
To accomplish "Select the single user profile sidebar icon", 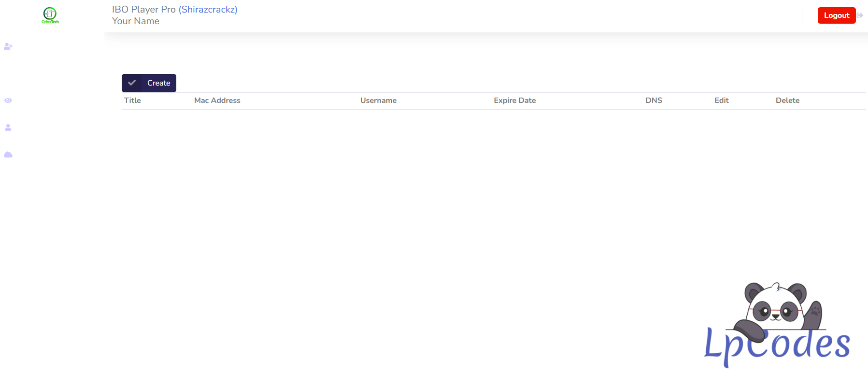I will (x=8, y=128).
